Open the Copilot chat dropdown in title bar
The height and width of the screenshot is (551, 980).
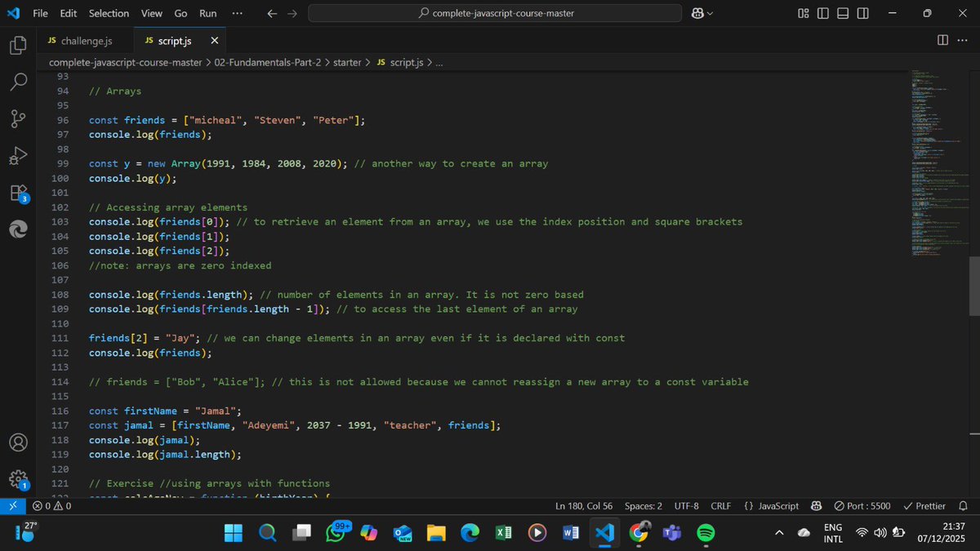click(702, 13)
